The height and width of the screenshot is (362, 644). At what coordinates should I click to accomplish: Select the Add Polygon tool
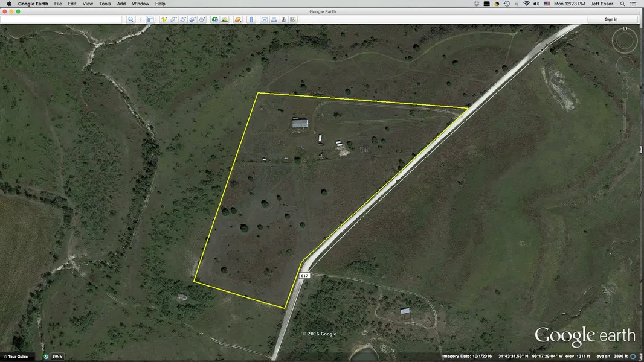pyautogui.click(x=173, y=19)
